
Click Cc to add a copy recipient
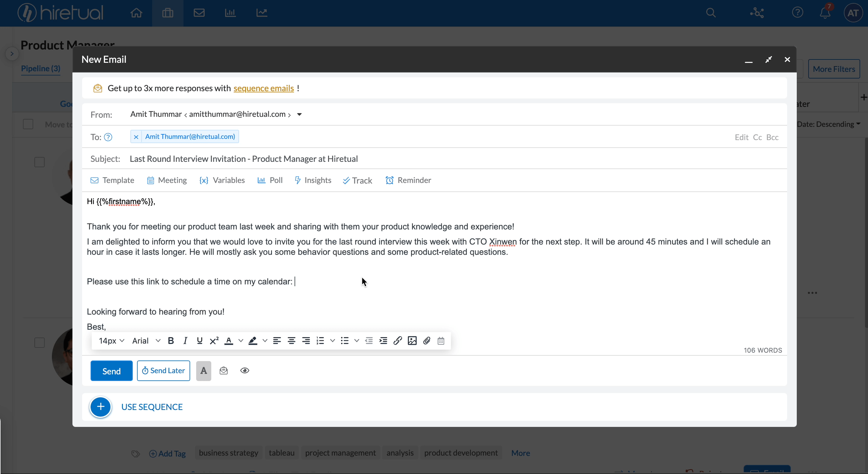pos(758,137)
